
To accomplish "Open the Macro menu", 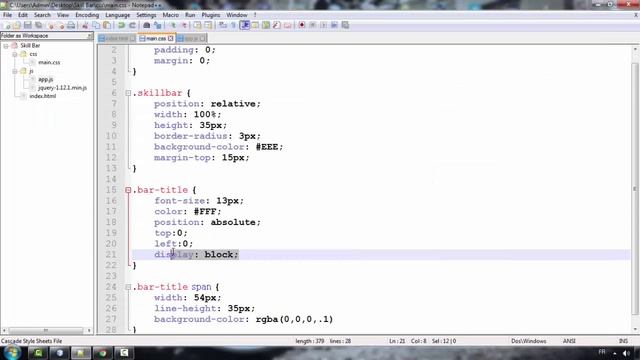I will pos(171,15).
